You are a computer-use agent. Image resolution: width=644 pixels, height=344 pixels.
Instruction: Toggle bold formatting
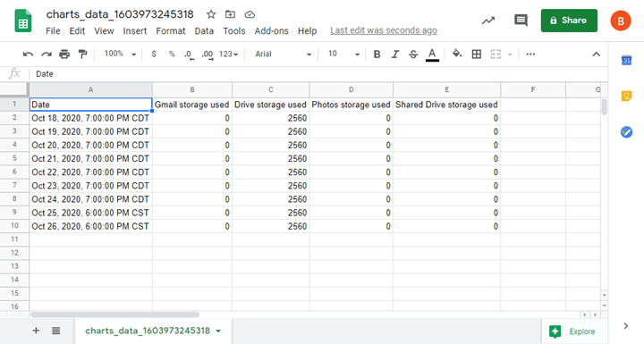(377, 55)
